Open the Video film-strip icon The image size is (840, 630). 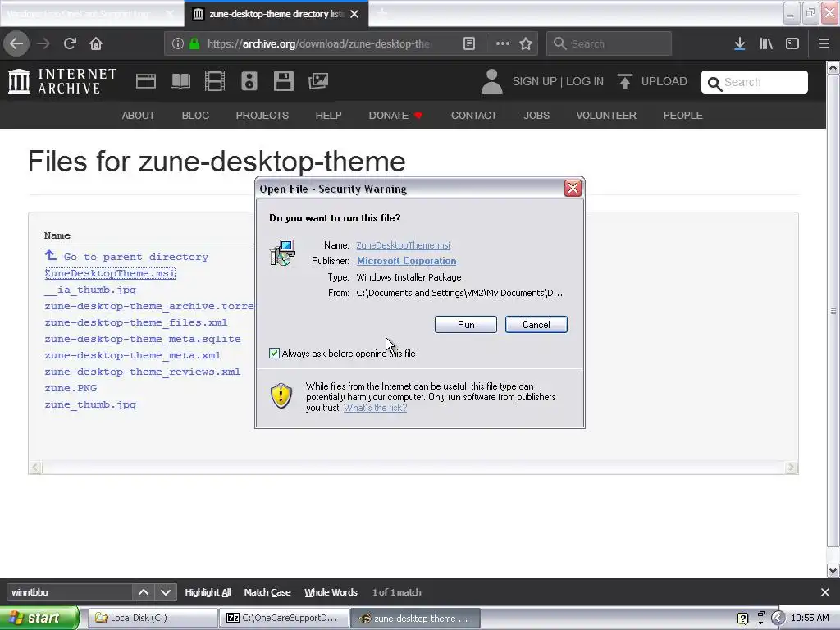click(x=215, y=81)
